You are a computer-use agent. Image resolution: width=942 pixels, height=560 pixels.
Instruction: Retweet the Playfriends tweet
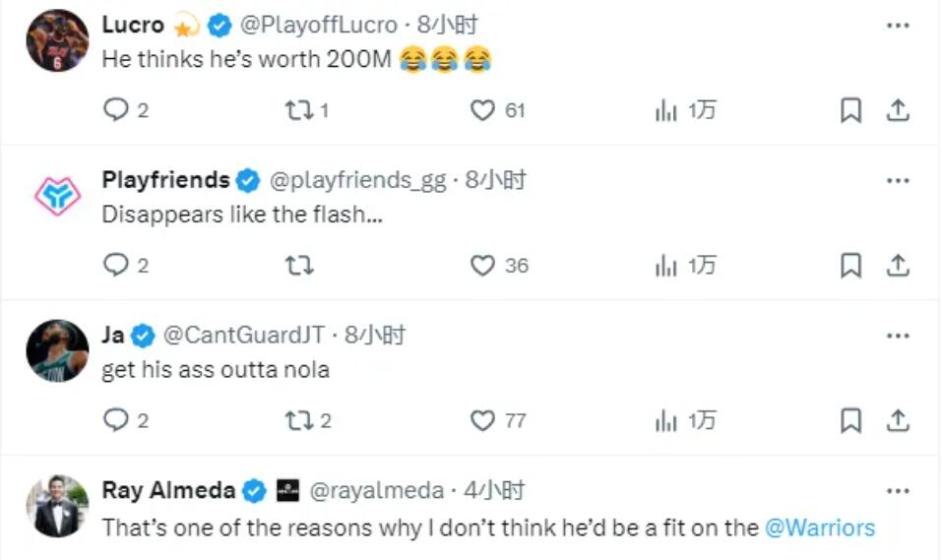pyautogui.click(x=297, y=265)
